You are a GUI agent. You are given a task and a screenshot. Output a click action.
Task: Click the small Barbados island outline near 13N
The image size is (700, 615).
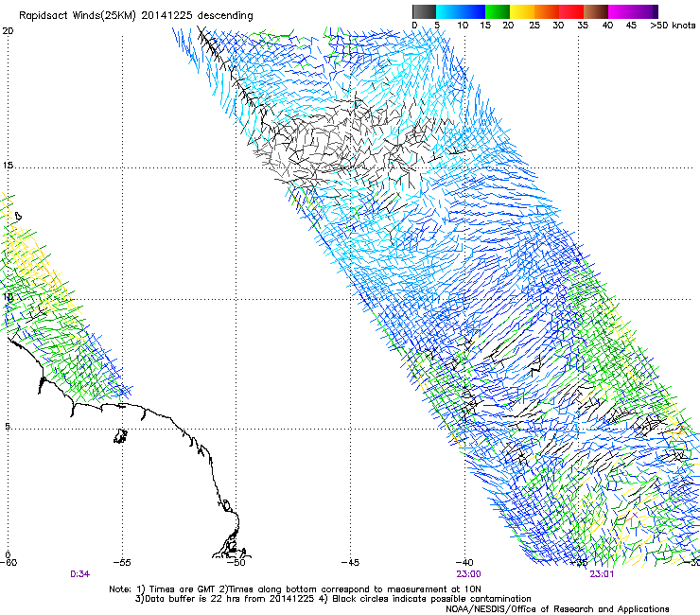18,216
